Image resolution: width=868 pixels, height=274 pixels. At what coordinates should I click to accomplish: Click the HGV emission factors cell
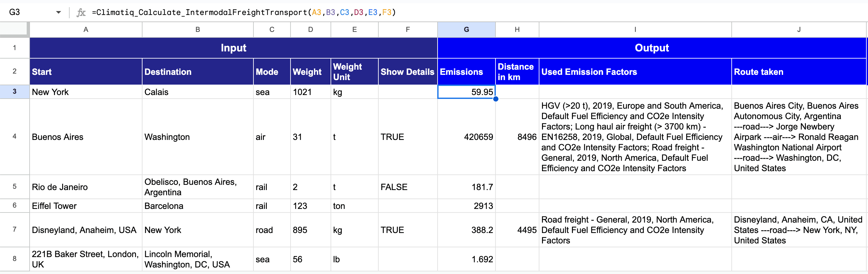pos(635,137)
